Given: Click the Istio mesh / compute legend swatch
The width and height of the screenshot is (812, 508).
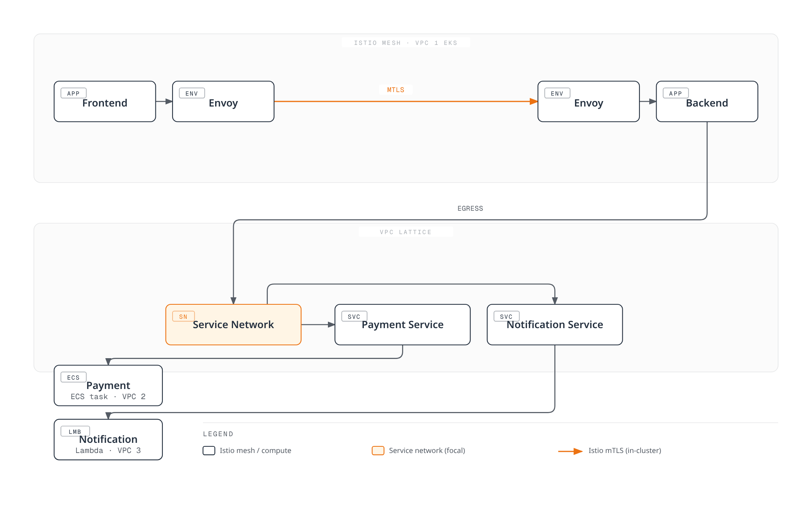Looking at the screenshot, I should click(x=209, y=451).
